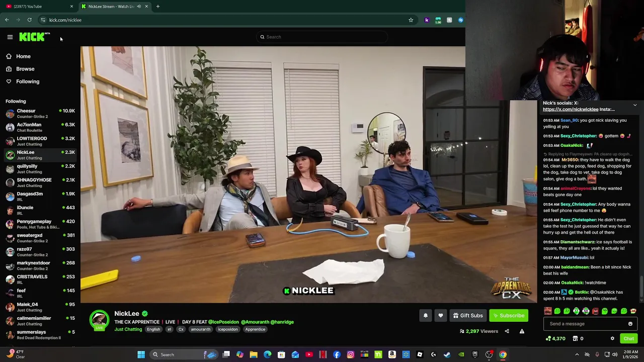644x362 pixels.
Task: Open Ac7ionMan channel in sidebar
Action: 40,127
